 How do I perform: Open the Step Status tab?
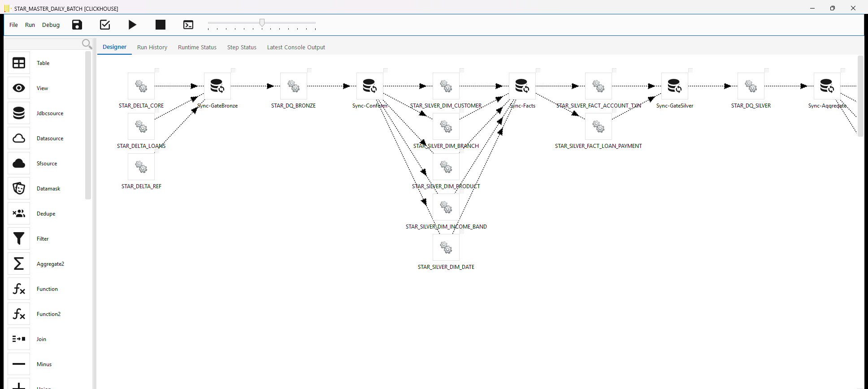[242, 47]
